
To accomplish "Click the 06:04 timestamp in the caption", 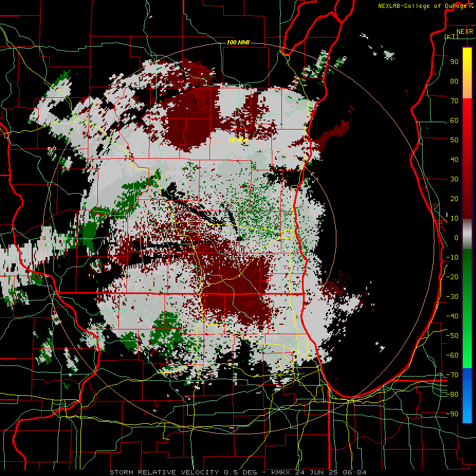I will 354,472.
